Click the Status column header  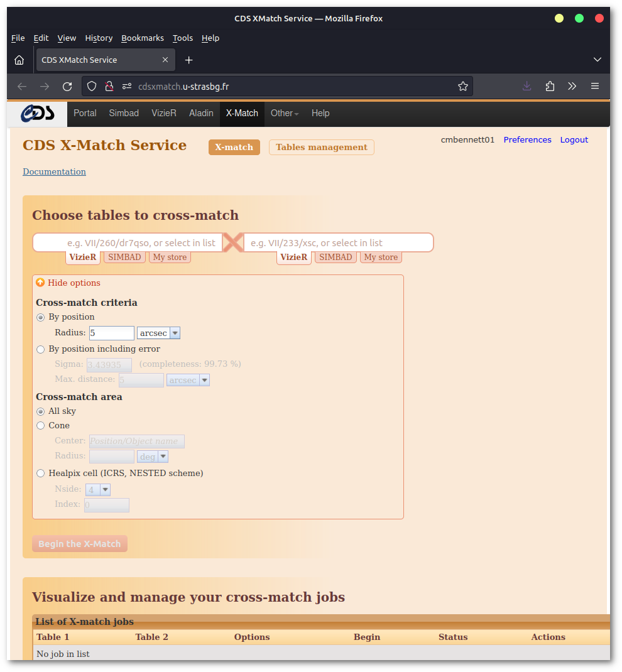tap(452, 637)
